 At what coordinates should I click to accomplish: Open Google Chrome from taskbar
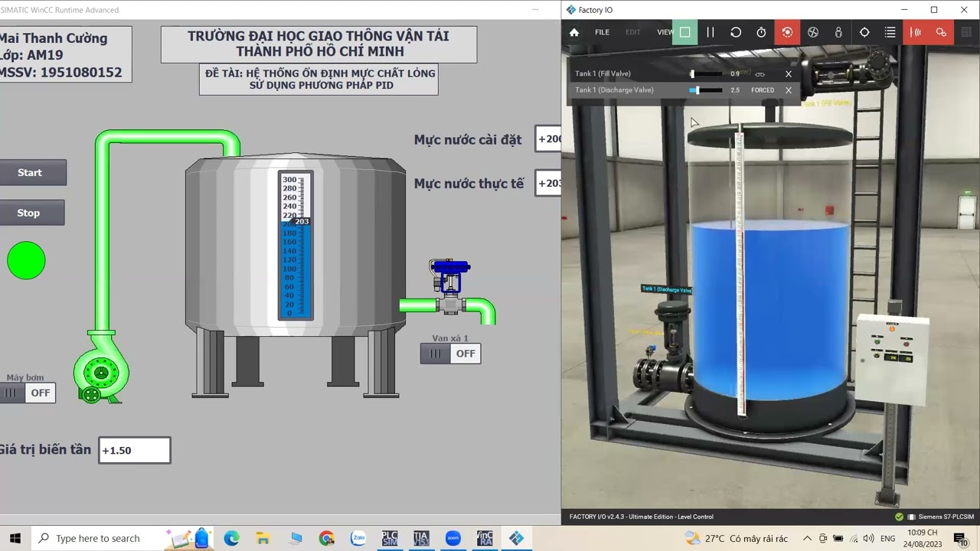click(x=327, y=538)
